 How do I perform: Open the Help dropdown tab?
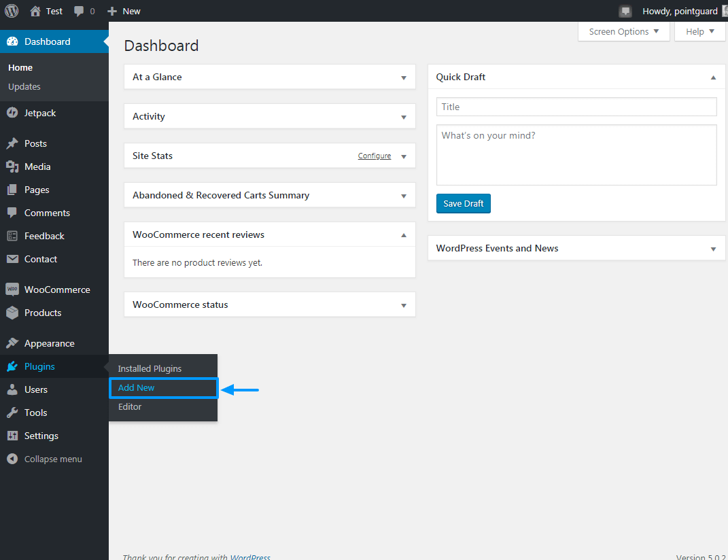699,31
